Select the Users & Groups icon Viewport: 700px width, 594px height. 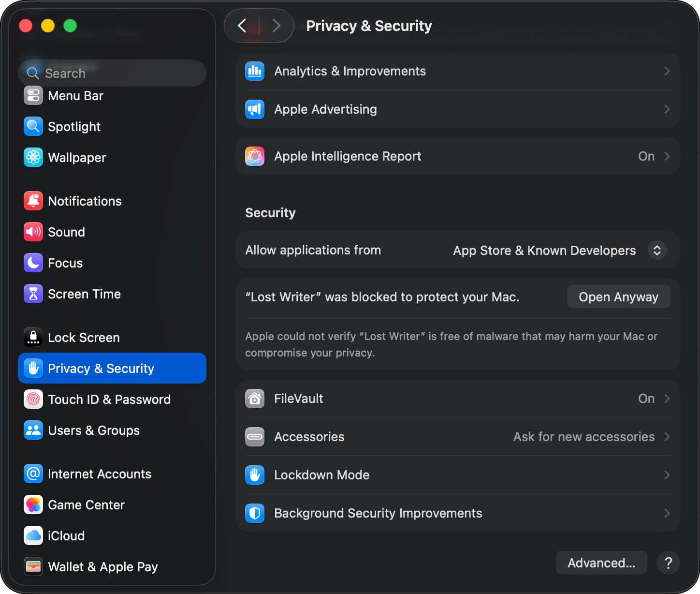(33, 431)
